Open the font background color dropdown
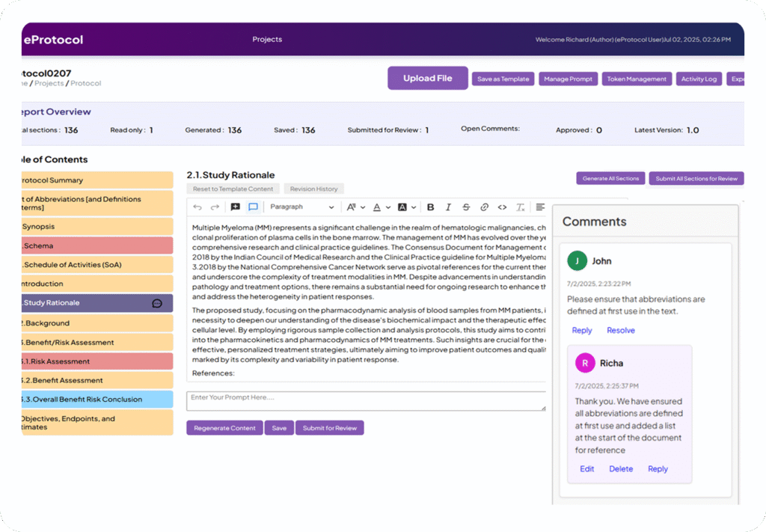Viewport: 766px width, 532px height. [406, 207]
